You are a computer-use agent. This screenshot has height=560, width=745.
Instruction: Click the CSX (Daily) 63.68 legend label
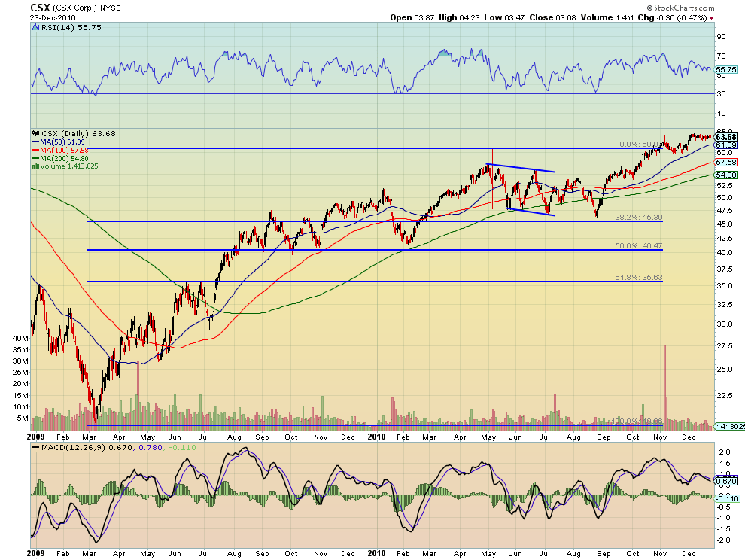tap(78, 133)
